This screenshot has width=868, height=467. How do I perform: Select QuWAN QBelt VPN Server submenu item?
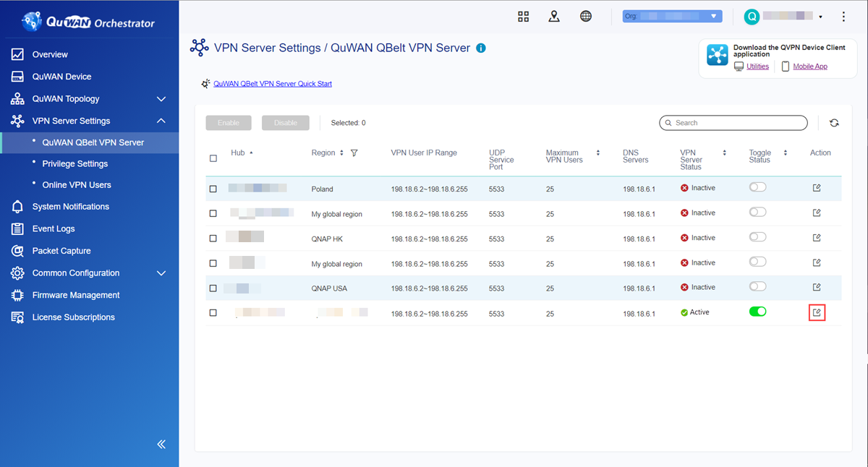pos(93,142)
